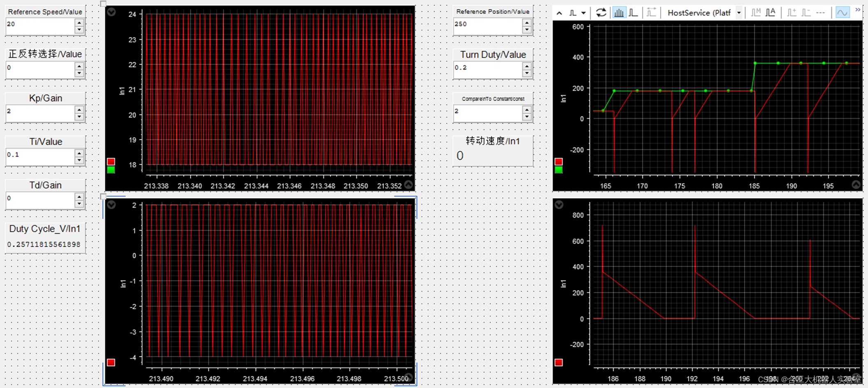Decrease CompareInTo Constant/const with down arrow

point(527,117)
